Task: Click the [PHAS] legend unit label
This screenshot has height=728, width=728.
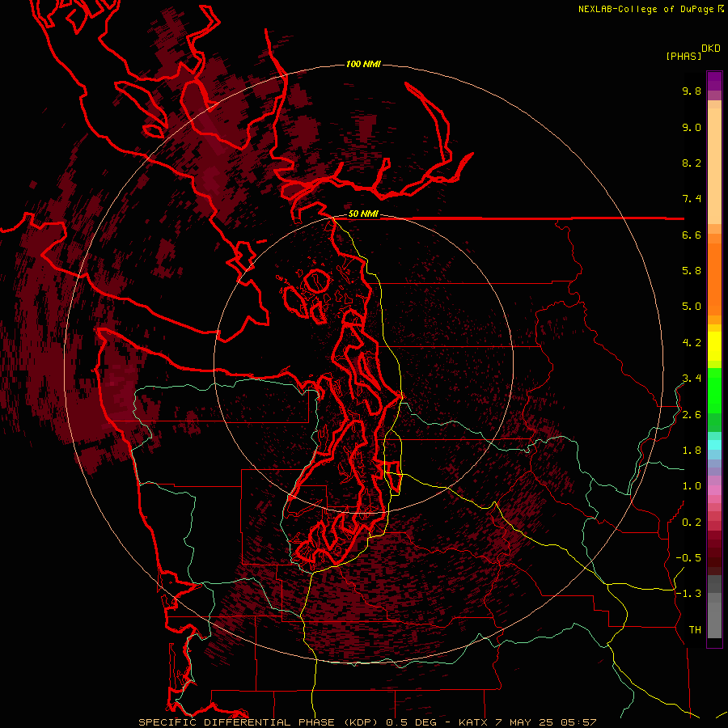Action: [x=684, y=56]
